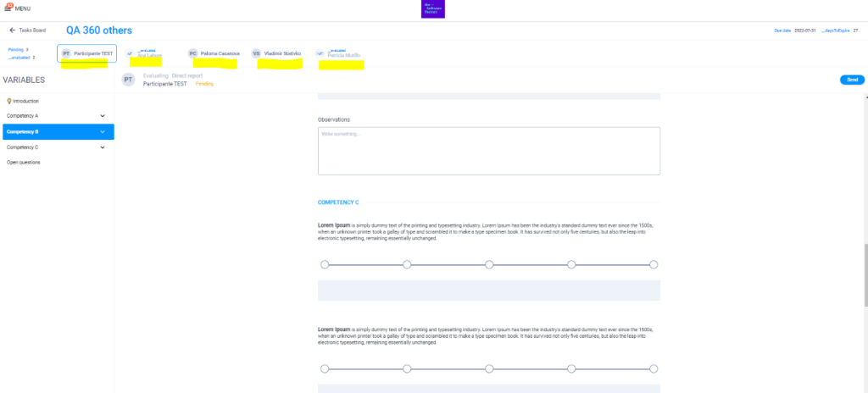Click the evaluated checkmark for Patricia Murillo
Screen dimensions: 868x393
tap(320, 53)
